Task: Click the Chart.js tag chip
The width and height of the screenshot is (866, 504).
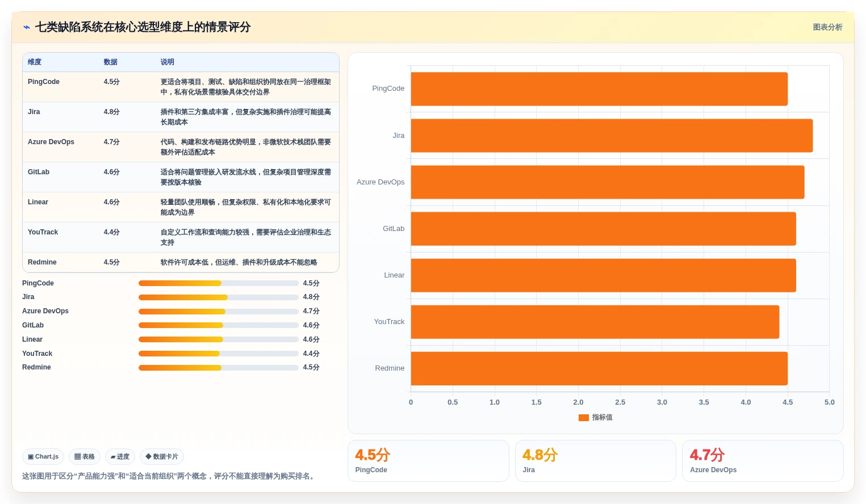Action: pos(43,456)
